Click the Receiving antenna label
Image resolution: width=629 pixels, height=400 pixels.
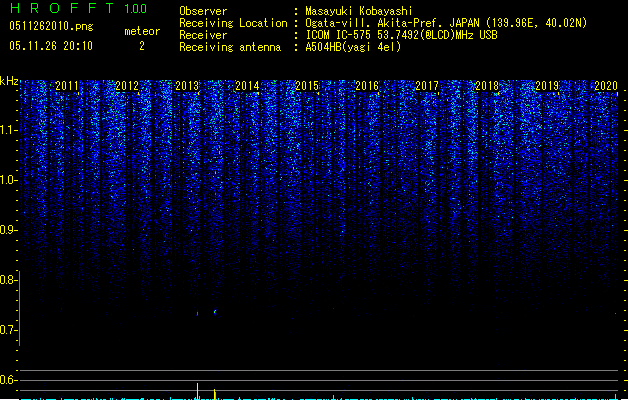[x=230, y=47]
